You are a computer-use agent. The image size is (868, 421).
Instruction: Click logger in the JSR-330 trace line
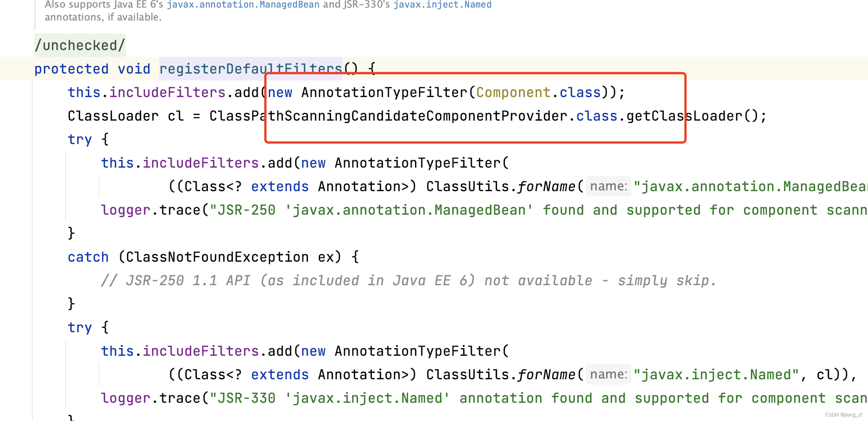pos(126,398)
